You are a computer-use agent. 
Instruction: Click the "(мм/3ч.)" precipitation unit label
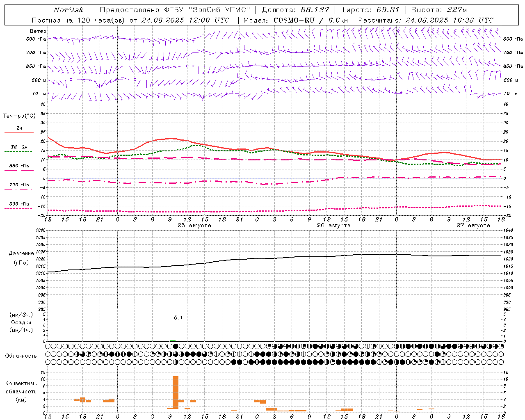[21, 315]
